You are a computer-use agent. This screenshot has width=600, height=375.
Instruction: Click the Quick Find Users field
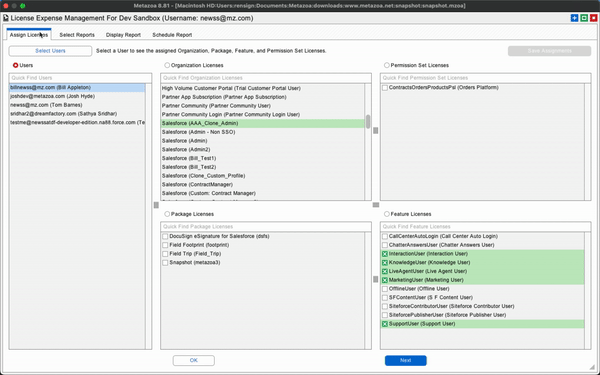click(80, 78)
